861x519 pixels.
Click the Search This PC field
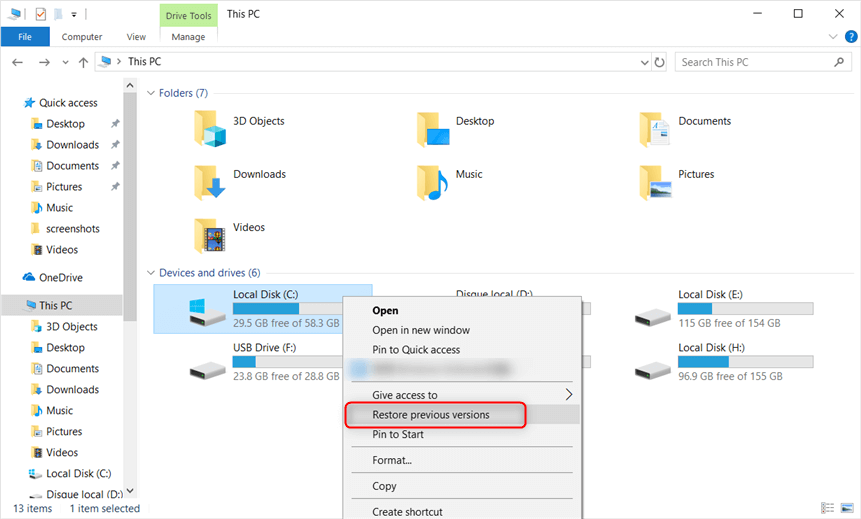pyautogui.click(x=755, y=62)
